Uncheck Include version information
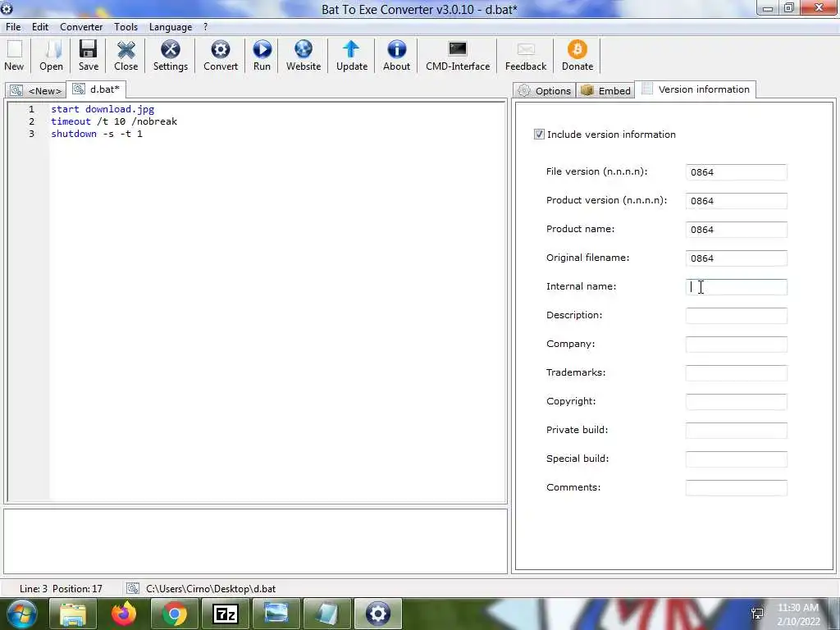This screenshot has height=630, width=840. (539, 135)
